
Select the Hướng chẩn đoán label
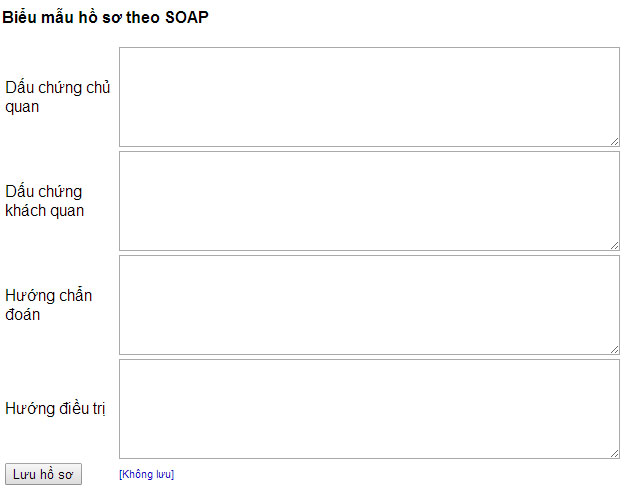[x=48, y=305]
